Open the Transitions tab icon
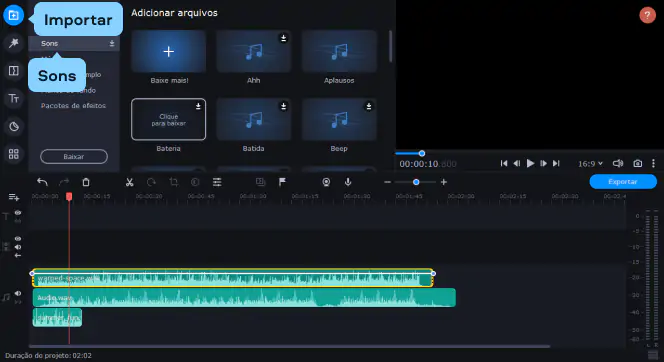The width and height of the screenshot is (664, 362). coord(14,71)
